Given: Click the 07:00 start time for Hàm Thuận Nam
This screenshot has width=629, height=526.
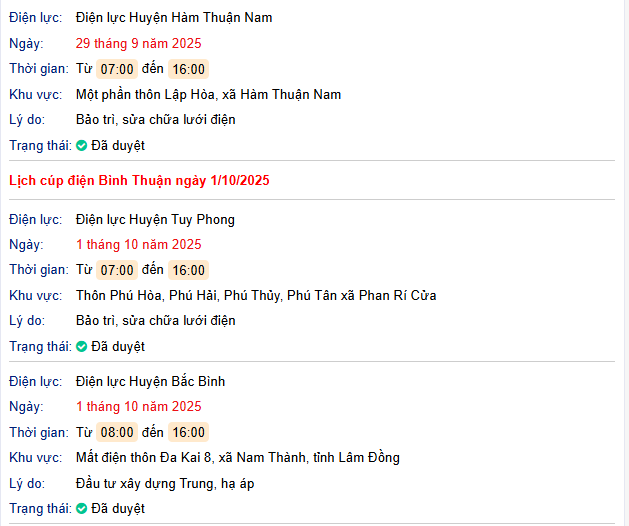Looking at the screenshot, I should [117, 69].
